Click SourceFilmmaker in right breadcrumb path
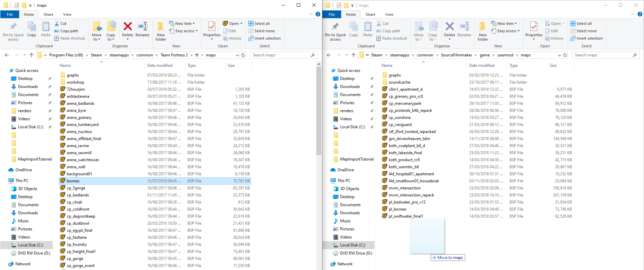 tap(456, 55)
